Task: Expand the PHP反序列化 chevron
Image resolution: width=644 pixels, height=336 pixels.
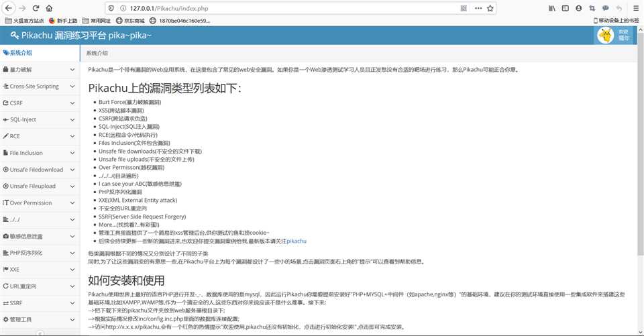Action: [72, 253]
